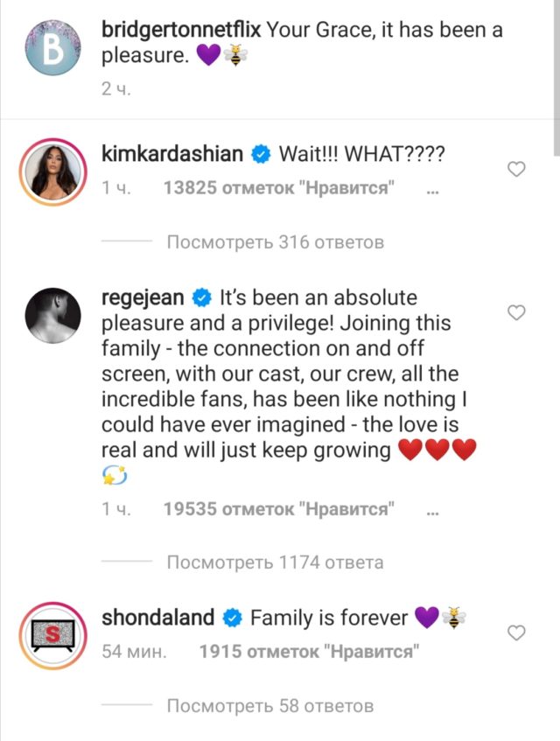Image resolution: width=560 pixels, height=741 pixels.
Task: Expand 58 replies to shondaland's comment
Action: [x=269, y=705]
